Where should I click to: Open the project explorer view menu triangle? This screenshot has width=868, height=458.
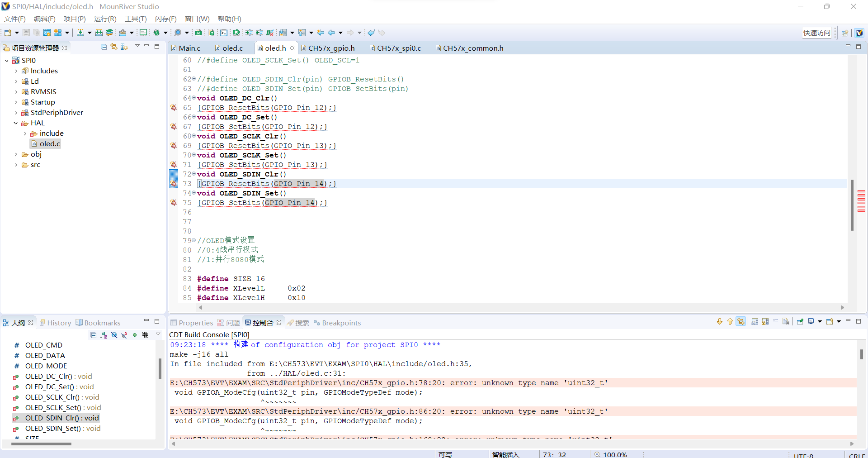point(137,46)
